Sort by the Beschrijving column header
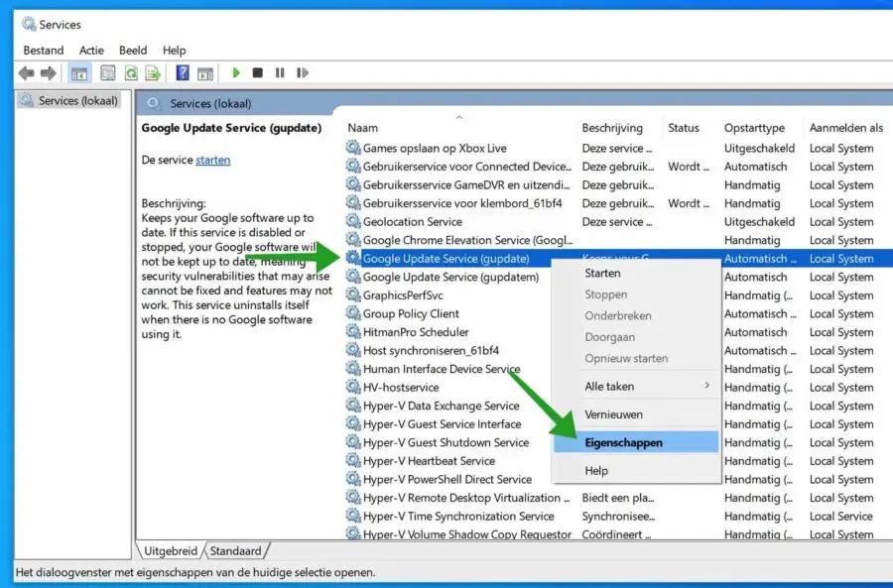Screen dimensions: 893x588 [x=619, y=128]
